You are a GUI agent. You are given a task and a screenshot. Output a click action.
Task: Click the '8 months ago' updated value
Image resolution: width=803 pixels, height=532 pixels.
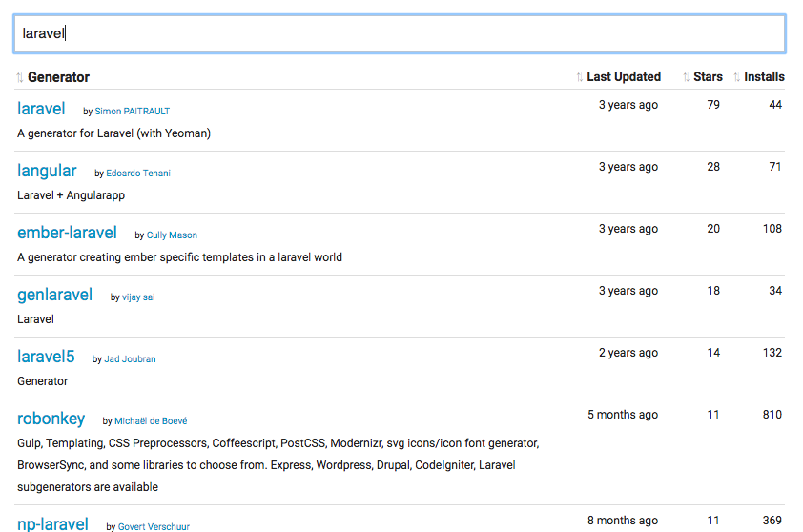click(x=622, y=521)
